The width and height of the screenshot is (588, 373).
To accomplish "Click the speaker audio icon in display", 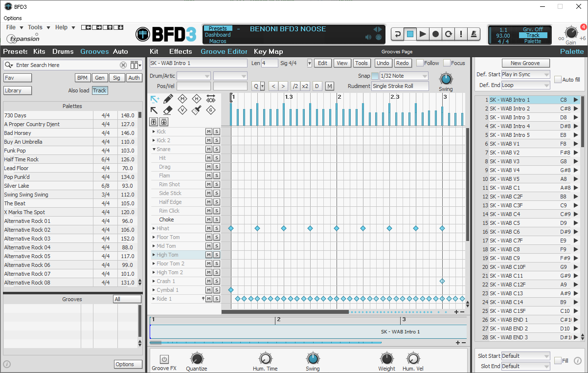I will [x=368, y=37].
